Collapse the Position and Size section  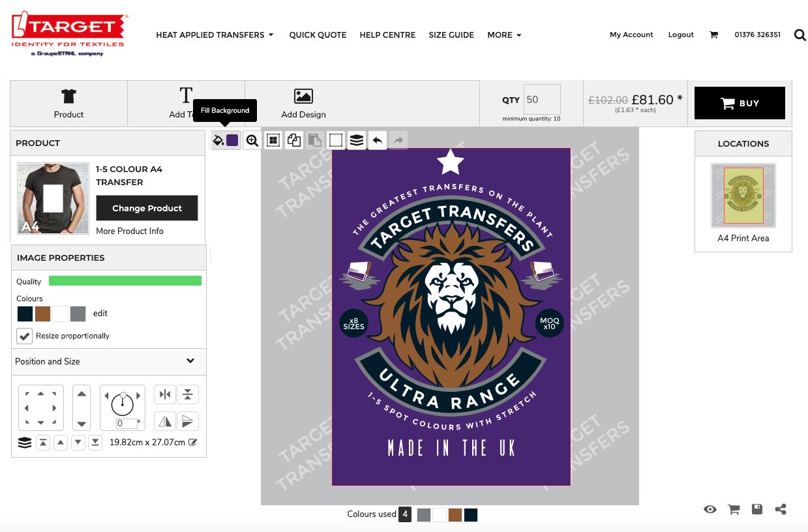point(190,361)
